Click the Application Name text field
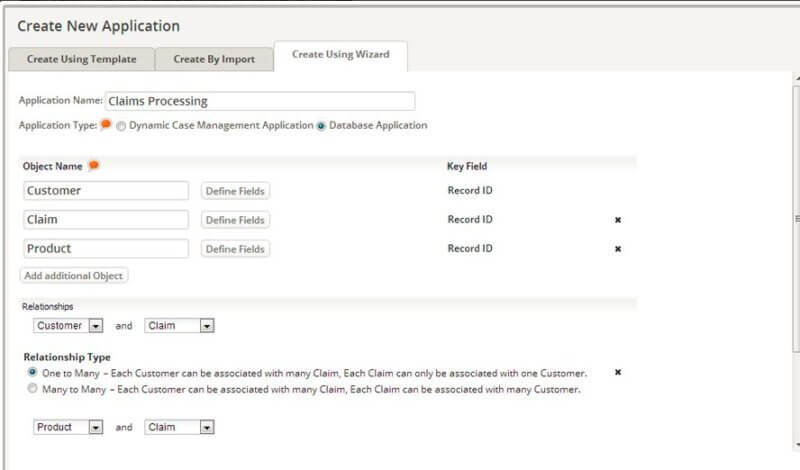Viewport: 800px width, 470px height. (259, 101)
